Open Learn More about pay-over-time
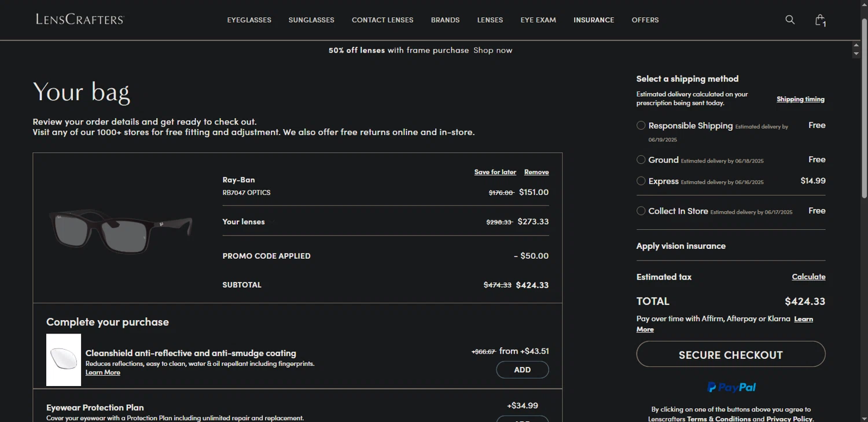Image resolution: width=868 pixels, height=422 pixels. tap(803, 319)
